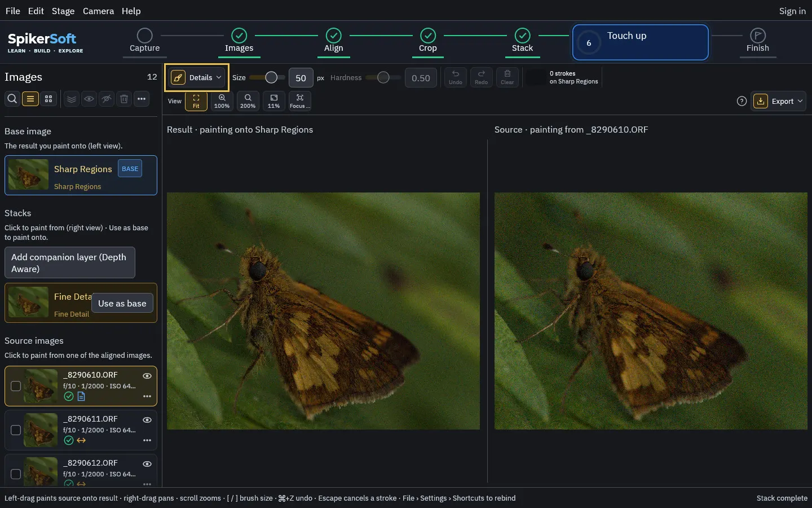Tick the checkbox for _8290611.ORF
This screenshot has height=508, width=812.
tap(16, 430)
